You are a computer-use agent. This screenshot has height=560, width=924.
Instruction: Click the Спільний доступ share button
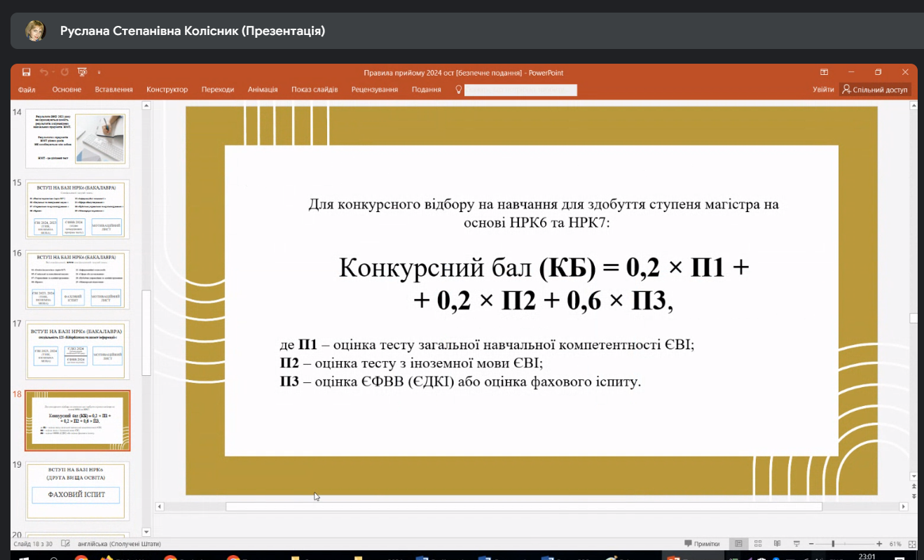875,90
